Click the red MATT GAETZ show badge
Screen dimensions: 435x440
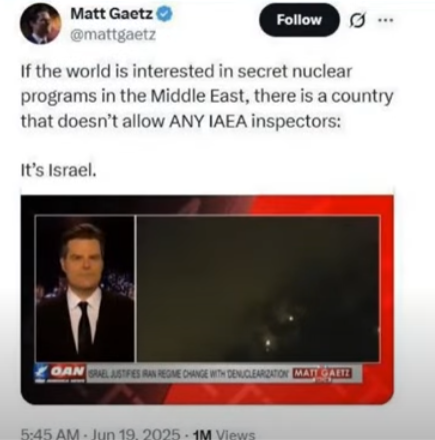tap(322, 373)
